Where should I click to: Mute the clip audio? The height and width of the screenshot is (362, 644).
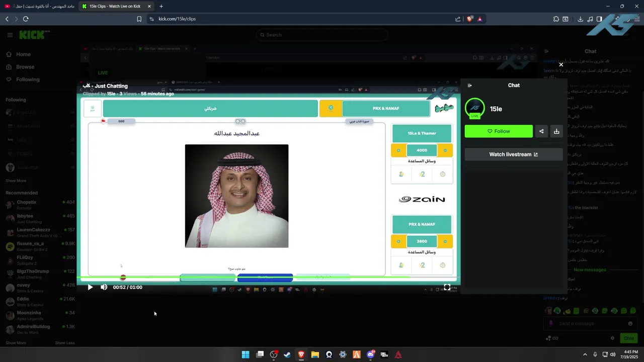(x=104, y=287)
